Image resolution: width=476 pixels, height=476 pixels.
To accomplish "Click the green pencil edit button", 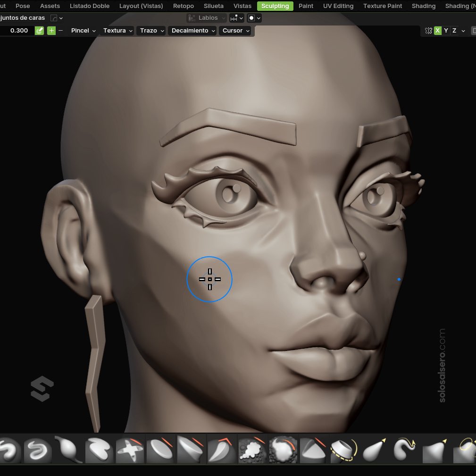I will tap(39, 30).
